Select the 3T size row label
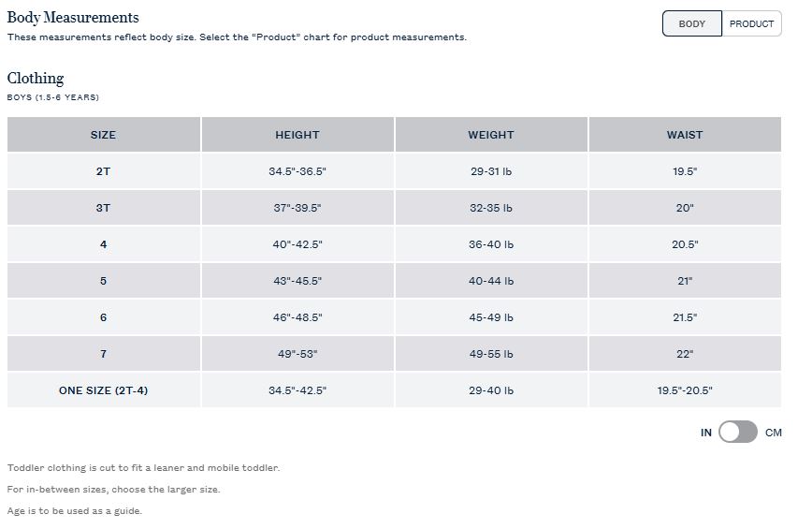Screen dimensions: 812x529 point(103,208)
